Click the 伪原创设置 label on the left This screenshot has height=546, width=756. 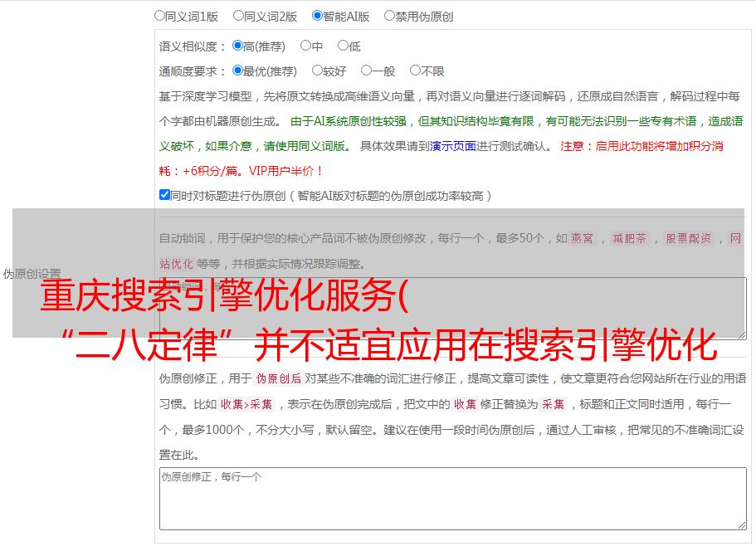tap(32, 274)
